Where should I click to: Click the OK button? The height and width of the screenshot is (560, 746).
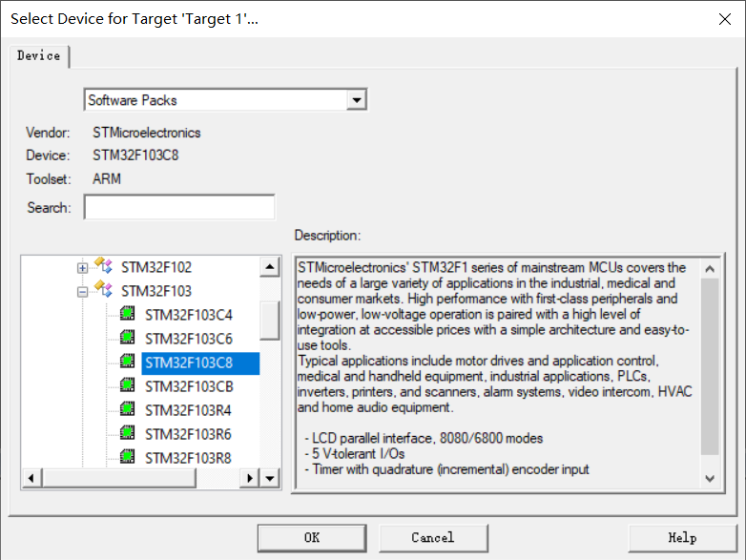(312, 538)
